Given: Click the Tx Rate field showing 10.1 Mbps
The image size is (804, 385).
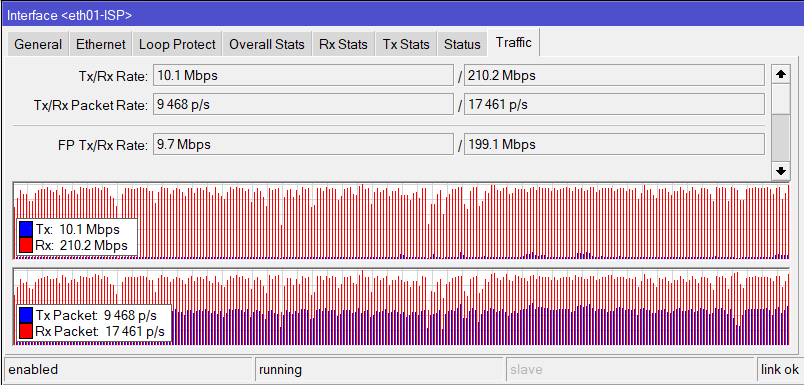Looking at the screenshot, I should coord(304,75).
